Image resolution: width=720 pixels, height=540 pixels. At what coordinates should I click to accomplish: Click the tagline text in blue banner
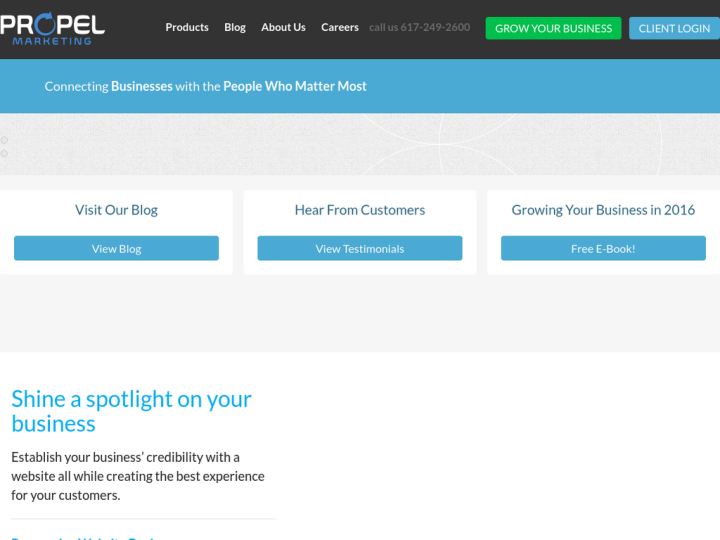click(x=205, y=86)
